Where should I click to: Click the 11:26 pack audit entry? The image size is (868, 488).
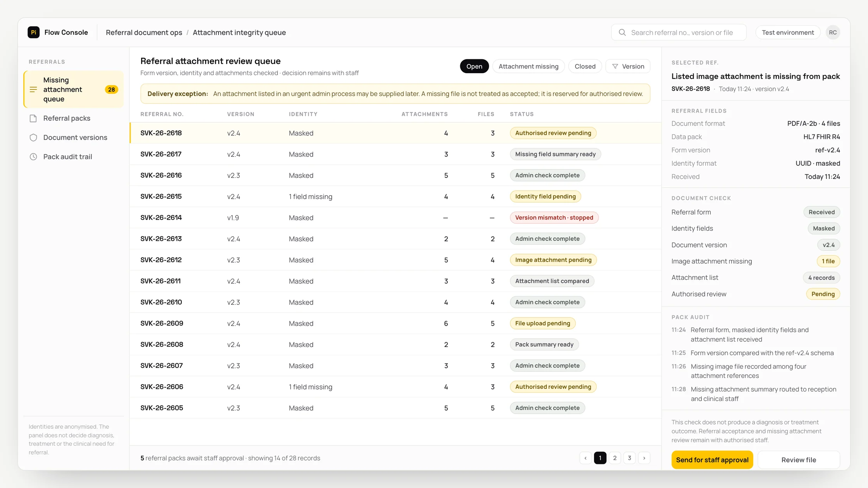pos(756,371)
